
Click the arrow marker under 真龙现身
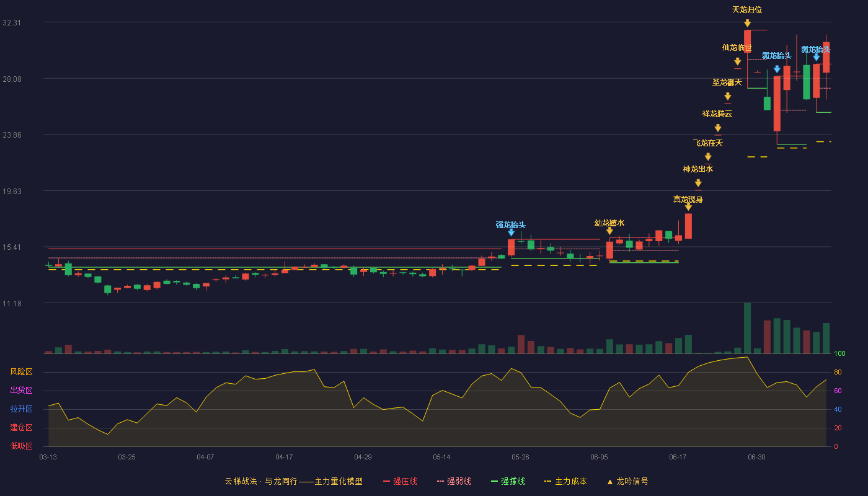tap(688, 207)
